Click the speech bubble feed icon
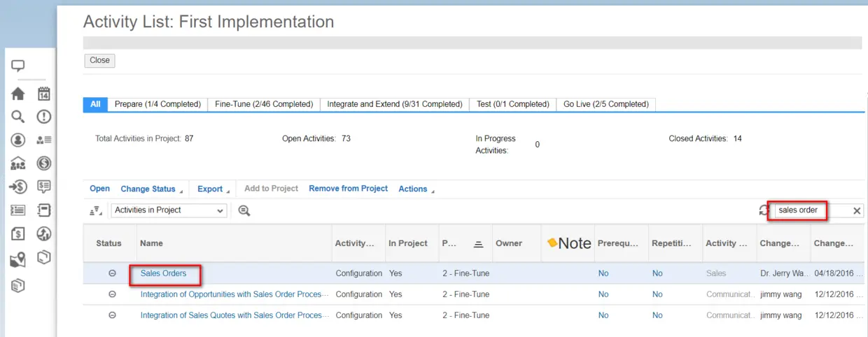 18,66
